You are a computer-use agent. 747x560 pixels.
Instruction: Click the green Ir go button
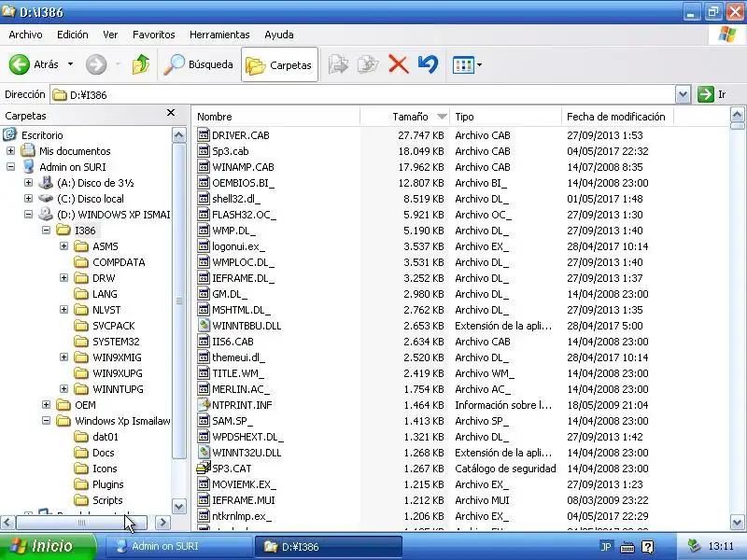712,94
